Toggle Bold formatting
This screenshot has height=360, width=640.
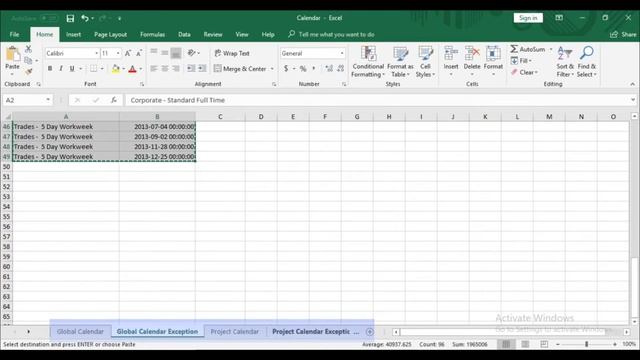pyautogui.click(x=50, y=69)
